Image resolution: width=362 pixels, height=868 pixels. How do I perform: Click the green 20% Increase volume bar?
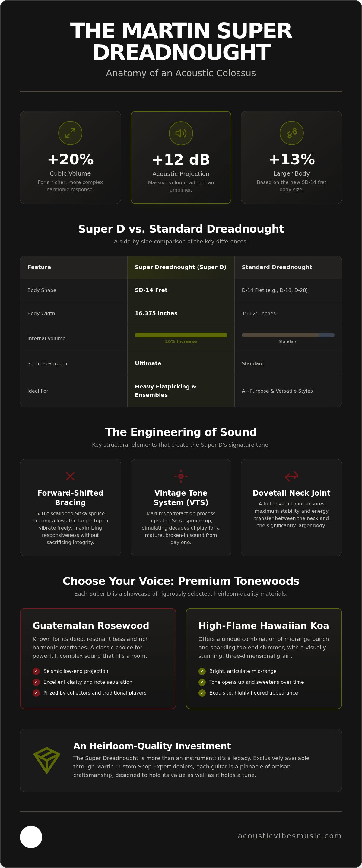pos(181,335)
